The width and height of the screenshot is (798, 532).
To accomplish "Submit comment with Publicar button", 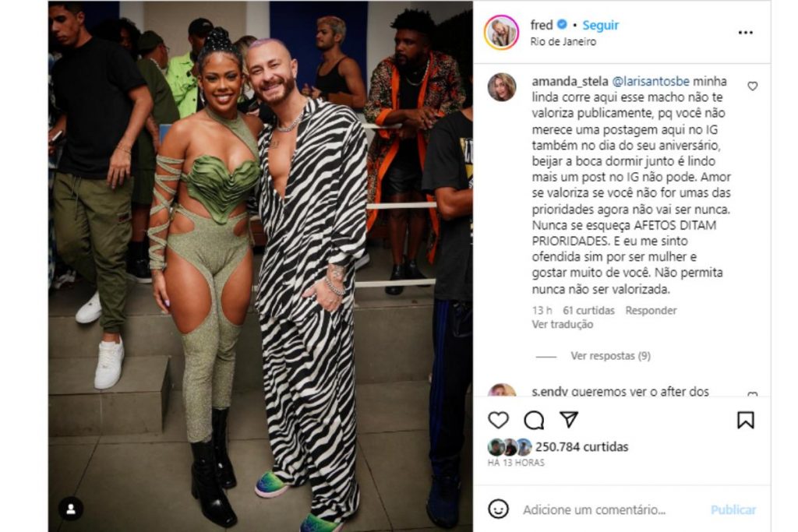I will tap(733, 509).
